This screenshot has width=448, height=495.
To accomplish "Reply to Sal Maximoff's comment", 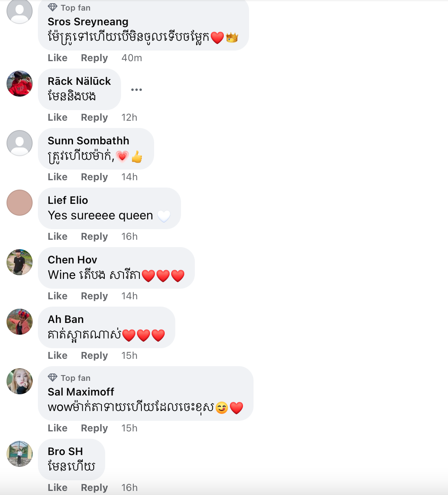I will tap(94, 428).
